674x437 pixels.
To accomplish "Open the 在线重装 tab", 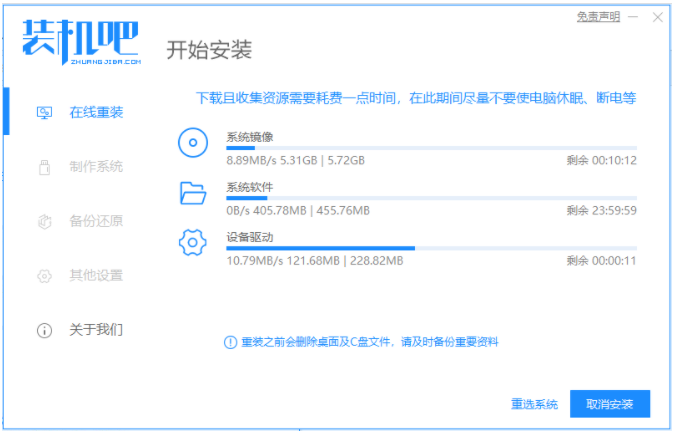I will click(96, 112).
